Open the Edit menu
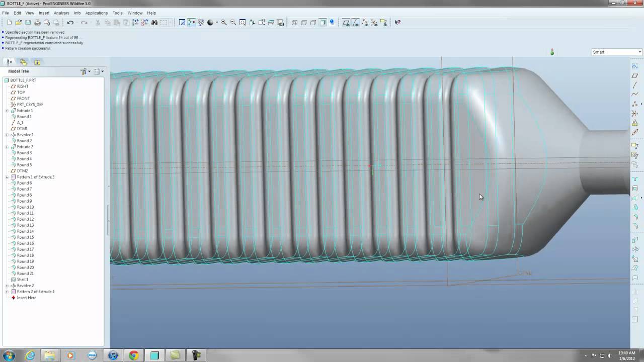This screenshot has width=644, height=362. (x=17, y=13)
